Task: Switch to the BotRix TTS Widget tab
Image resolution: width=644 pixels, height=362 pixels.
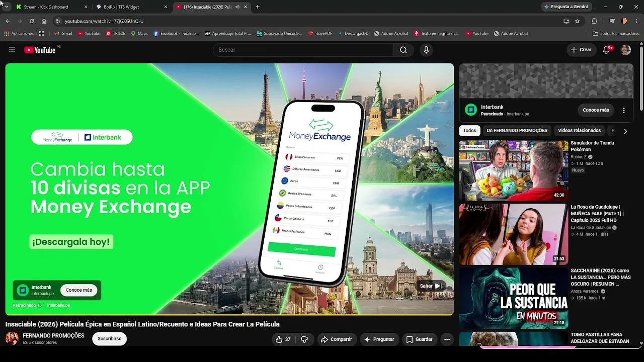Action: (131, 7)
